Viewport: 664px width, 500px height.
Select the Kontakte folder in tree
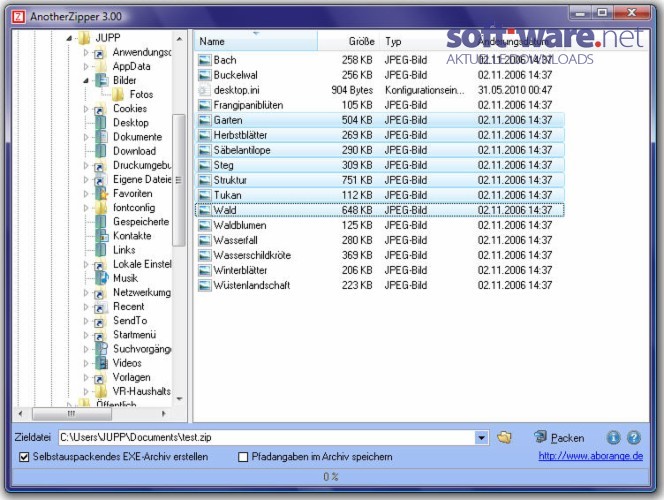(x=132, y=236)
